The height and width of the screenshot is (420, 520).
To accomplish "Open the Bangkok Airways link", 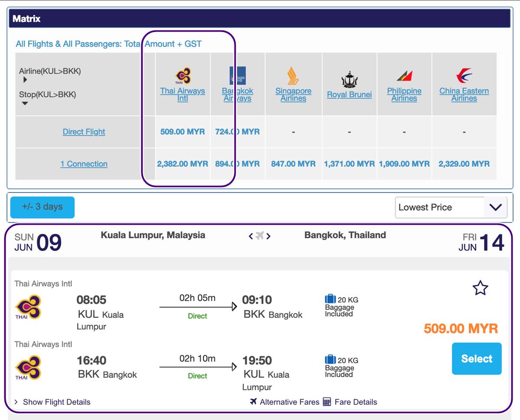I will click(x=237, y=94).
